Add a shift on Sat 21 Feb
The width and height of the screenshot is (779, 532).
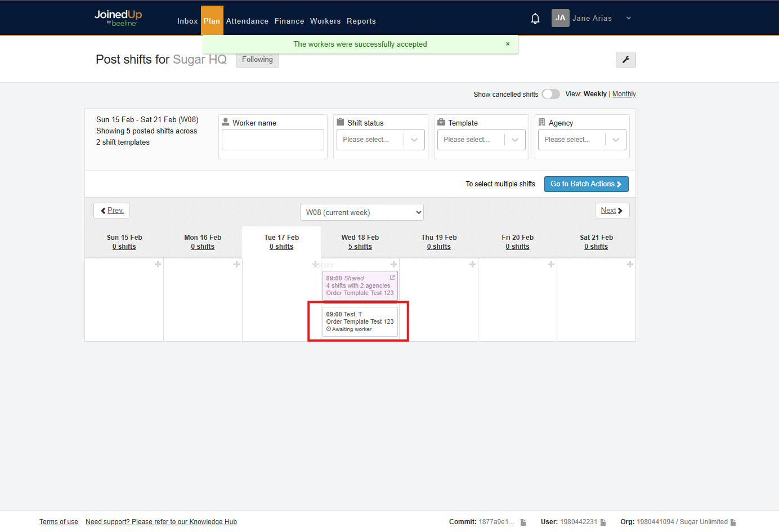pyautogui.click(x=630, y=265)
